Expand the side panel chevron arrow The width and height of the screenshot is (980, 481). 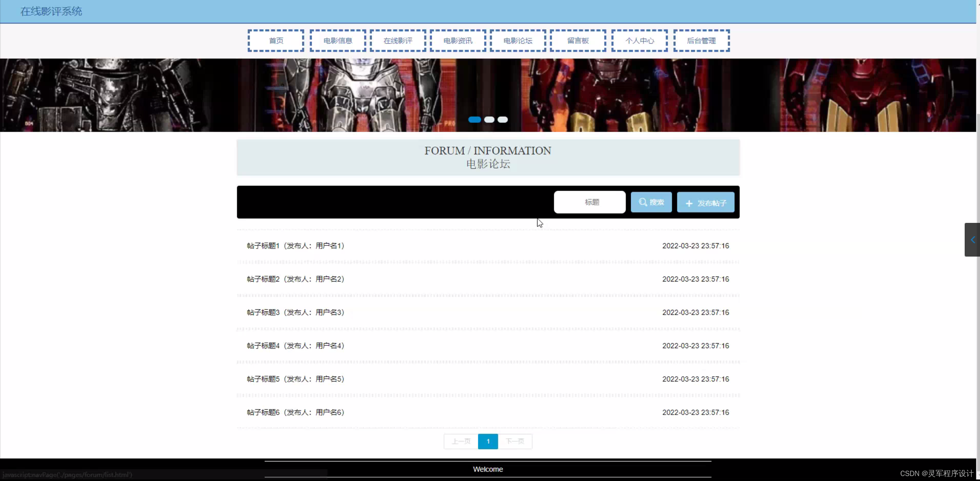coord(972,240)
